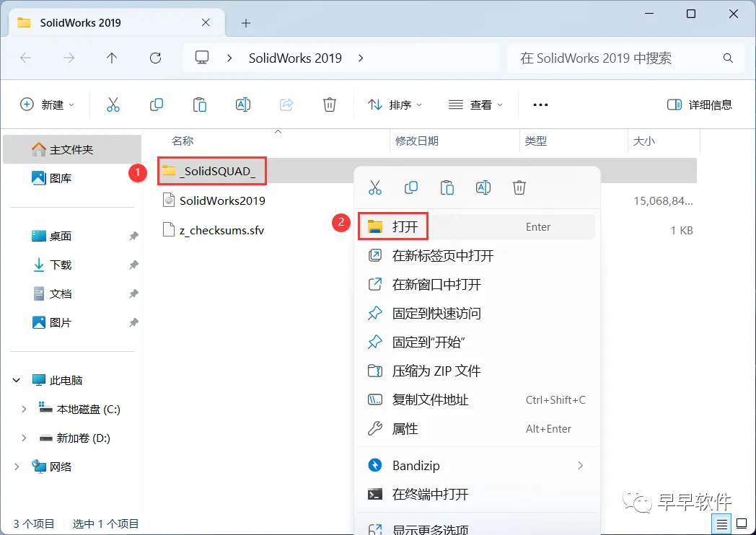Image resolution: width=756 pixels, height=535 pixels.
Task: Click the context menu Paste icon
Action: coord(447,187)
